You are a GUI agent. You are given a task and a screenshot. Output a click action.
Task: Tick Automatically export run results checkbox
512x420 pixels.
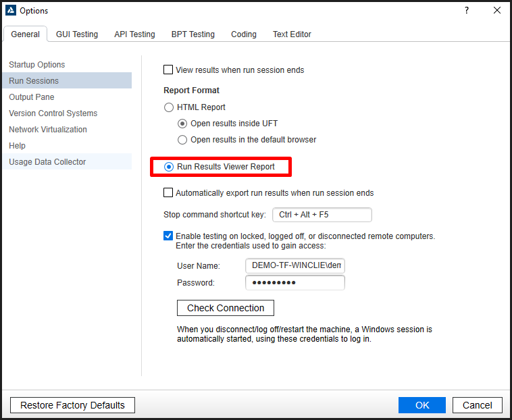pos(168,193)
